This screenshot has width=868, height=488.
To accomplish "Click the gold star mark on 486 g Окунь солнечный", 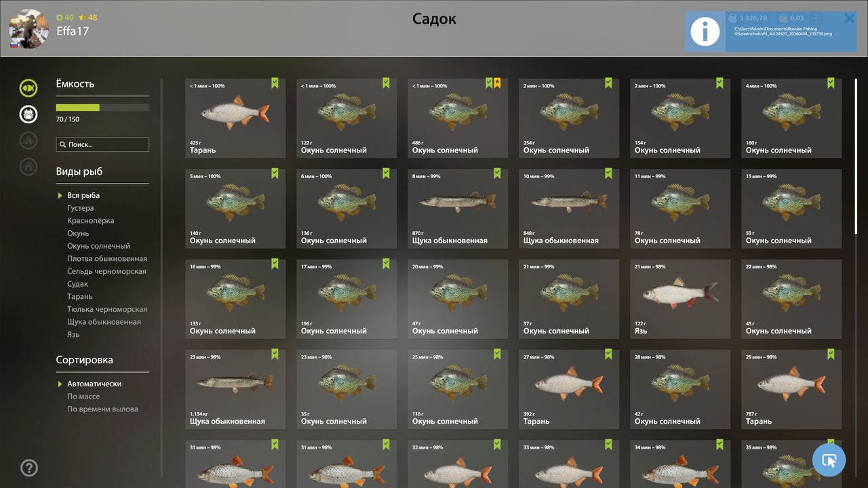I will [x=497, y=83].
